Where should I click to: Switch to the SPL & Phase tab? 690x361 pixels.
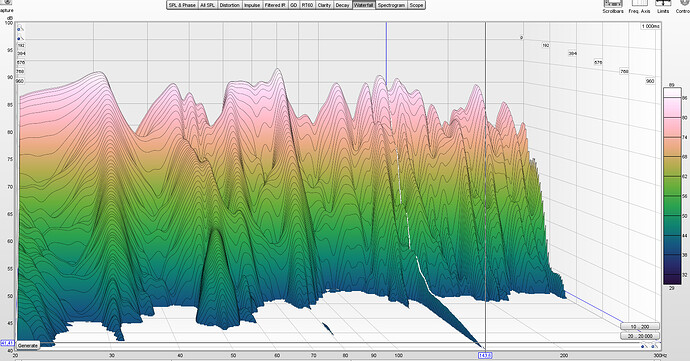point(182,5)
